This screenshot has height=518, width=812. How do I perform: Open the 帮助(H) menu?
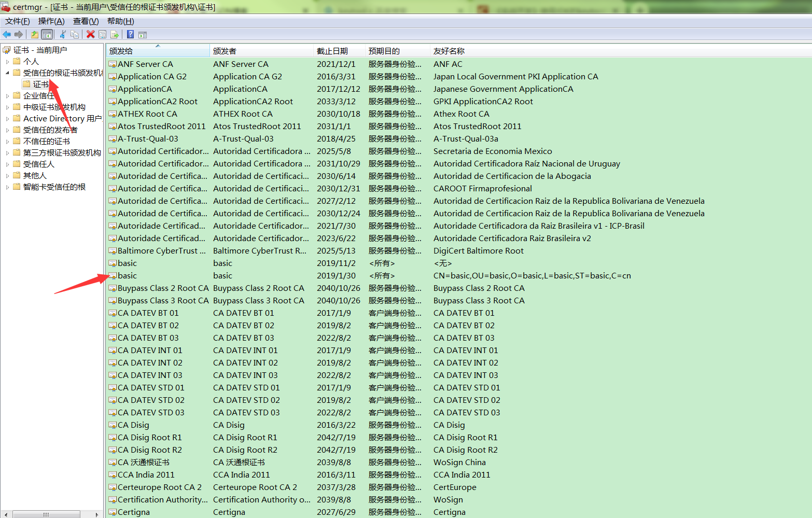tap(120, 21)
